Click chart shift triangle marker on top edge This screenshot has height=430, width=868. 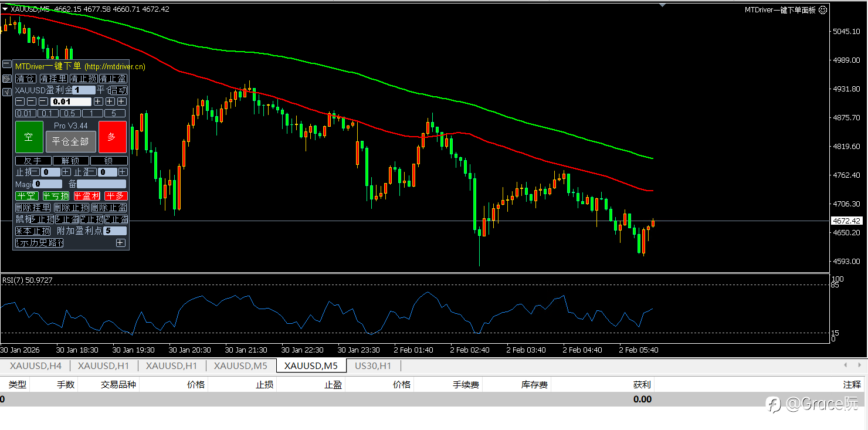pos(662,5)
